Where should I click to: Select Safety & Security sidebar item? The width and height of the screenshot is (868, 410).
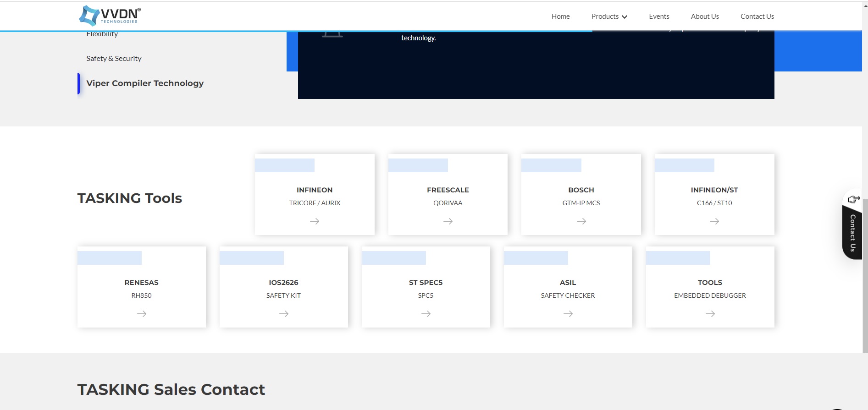click(x=114, y=59)
